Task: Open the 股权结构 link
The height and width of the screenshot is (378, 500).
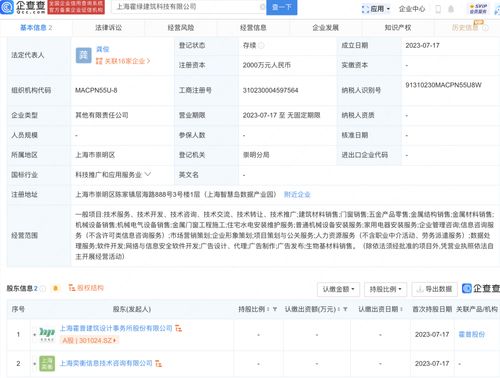Action: tap(86, 288)
